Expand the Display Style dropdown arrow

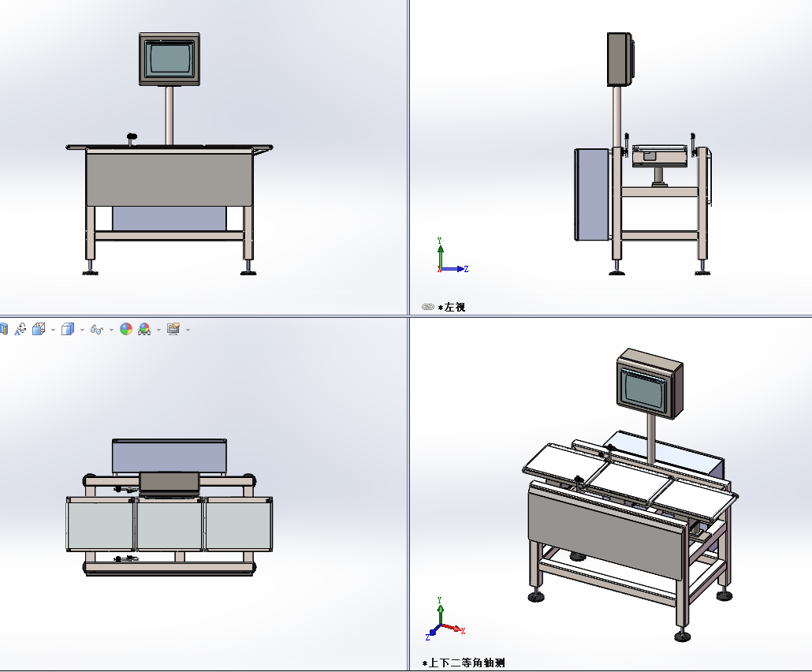(x=82, y=330)
